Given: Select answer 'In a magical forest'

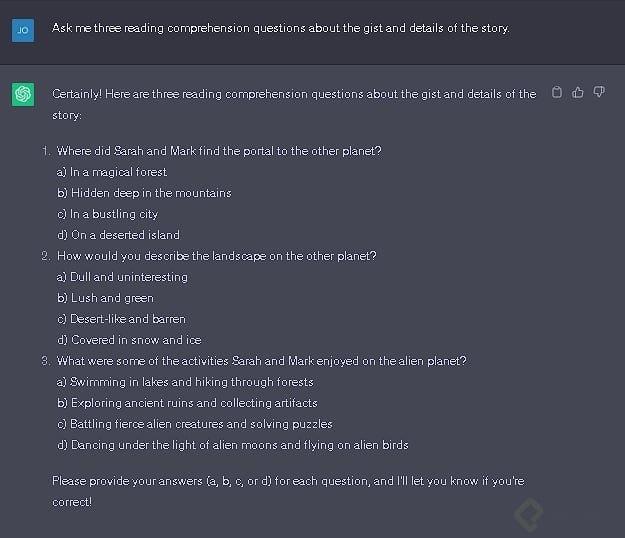Looking at the screenshot, I should click(112, 172).
